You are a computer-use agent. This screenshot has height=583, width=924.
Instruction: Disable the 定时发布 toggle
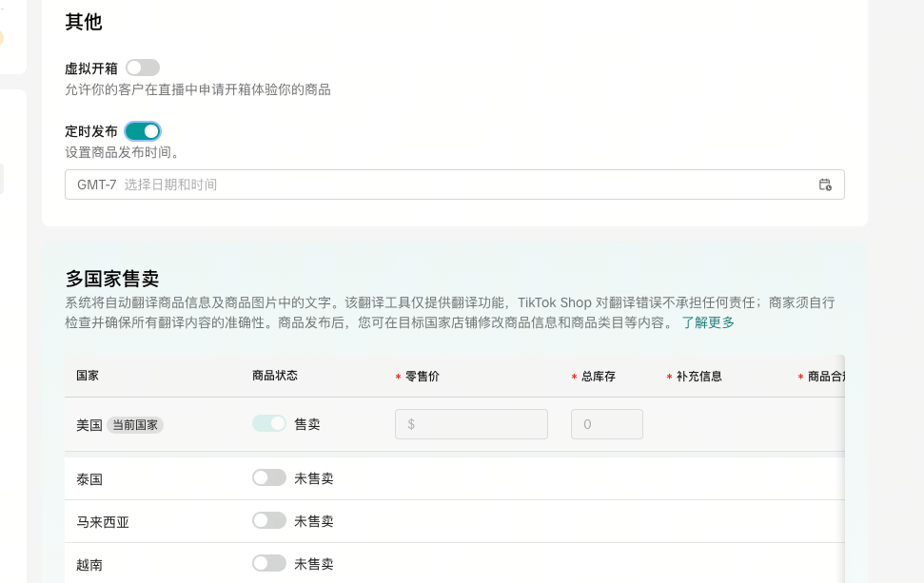(143, 131)
